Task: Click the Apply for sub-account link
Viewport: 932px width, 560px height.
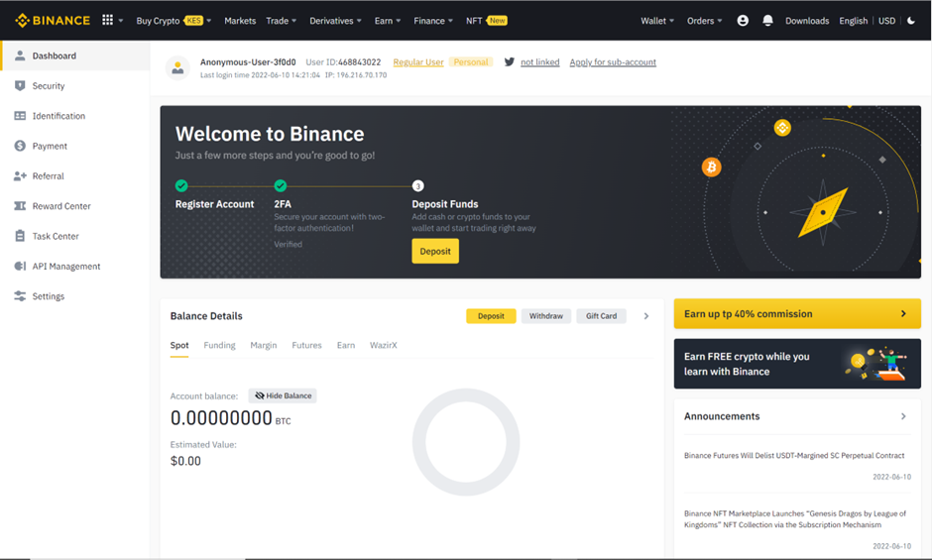Action: [x=613, y=62]
